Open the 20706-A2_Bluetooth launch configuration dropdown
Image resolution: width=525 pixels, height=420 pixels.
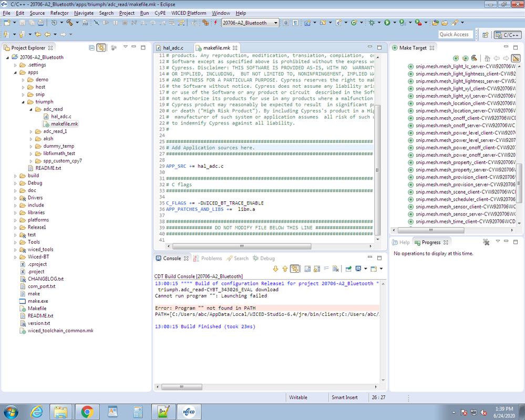point(275,23)
